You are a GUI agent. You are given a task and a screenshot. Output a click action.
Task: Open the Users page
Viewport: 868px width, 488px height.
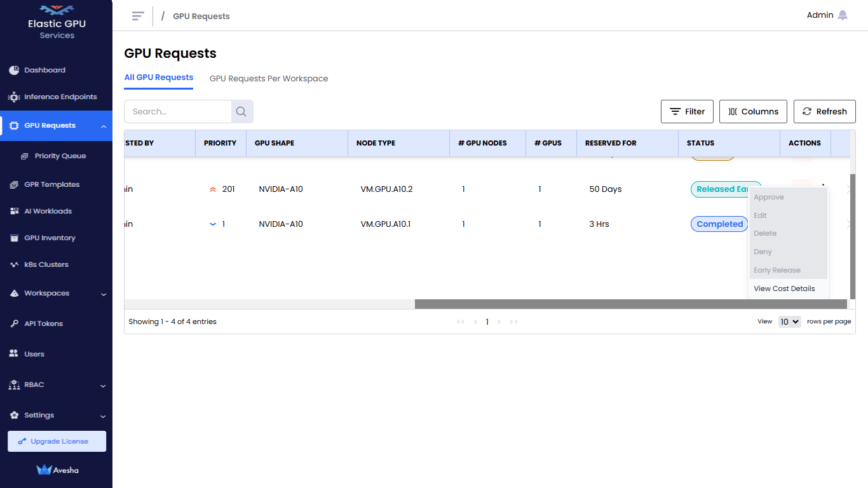[34, 354]
